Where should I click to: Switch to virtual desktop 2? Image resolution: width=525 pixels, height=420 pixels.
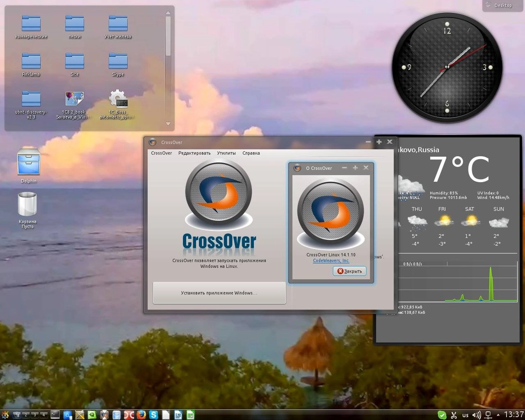point(26,415)
